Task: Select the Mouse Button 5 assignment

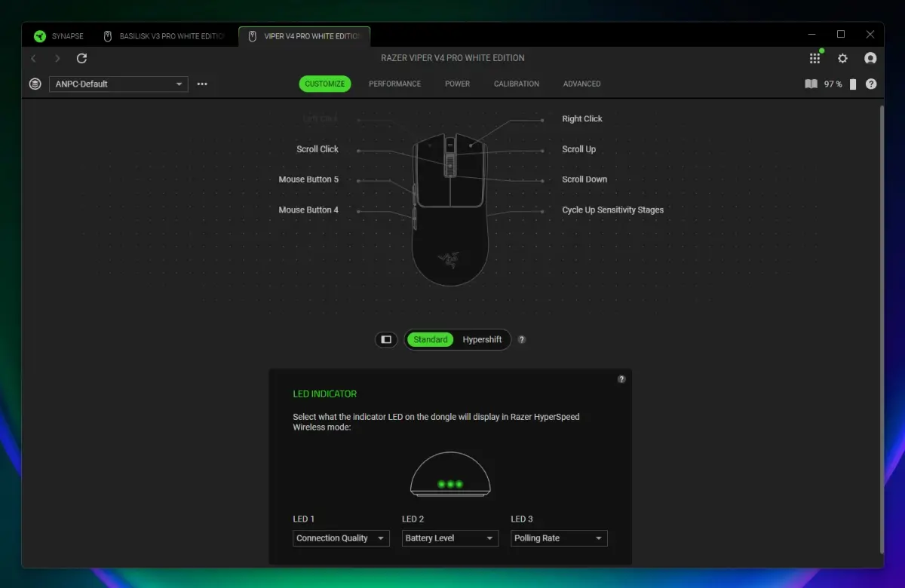Action: tap(308, 179)
